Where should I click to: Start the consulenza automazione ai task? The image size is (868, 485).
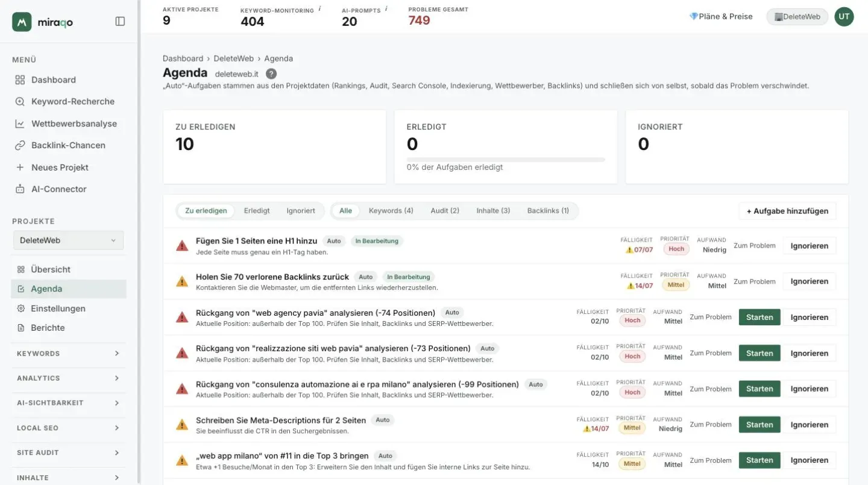coord(759,389)
